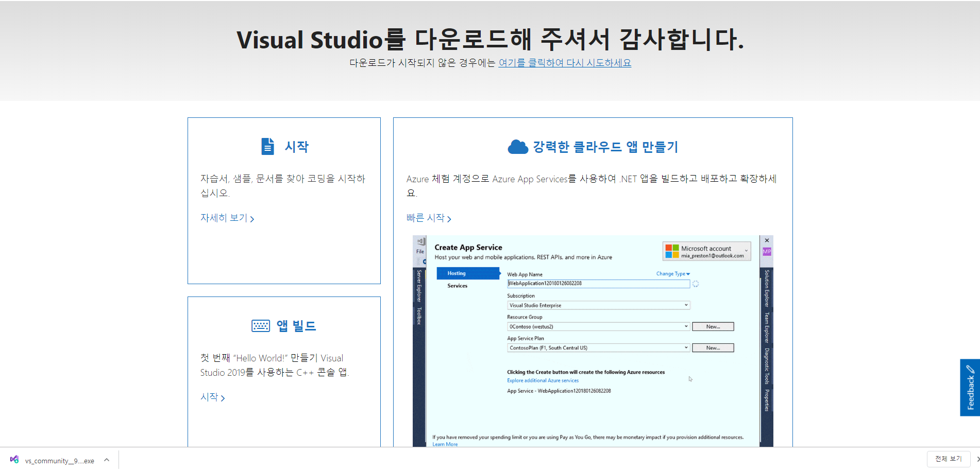
Task: Click the Learn More link in screenshot
Action: click(x=445, y=444)
